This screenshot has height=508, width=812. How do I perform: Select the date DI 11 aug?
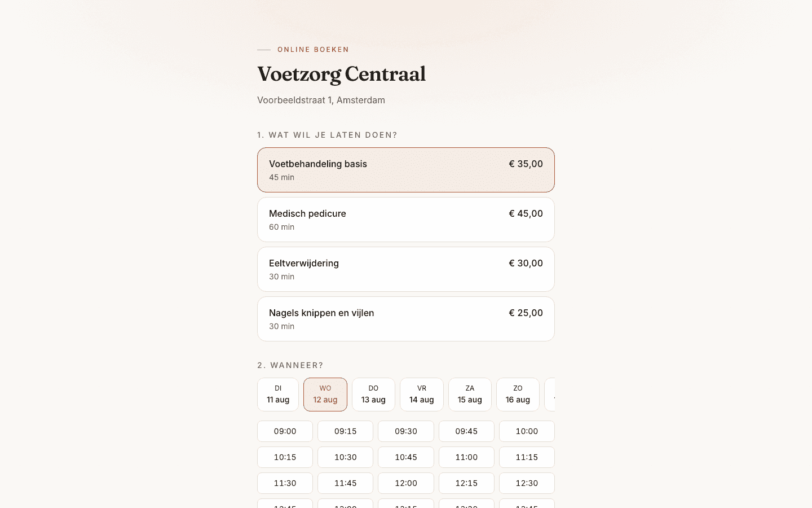click(278, 395)
